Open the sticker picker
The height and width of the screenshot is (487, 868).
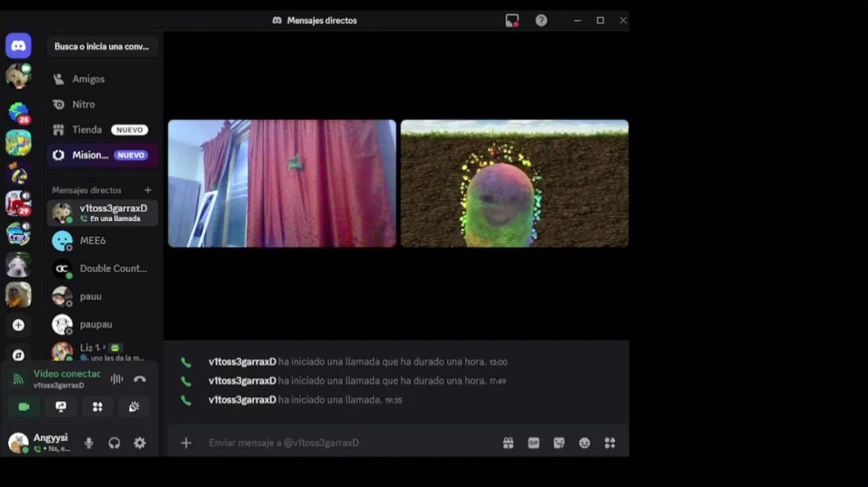tap(559, 443)
